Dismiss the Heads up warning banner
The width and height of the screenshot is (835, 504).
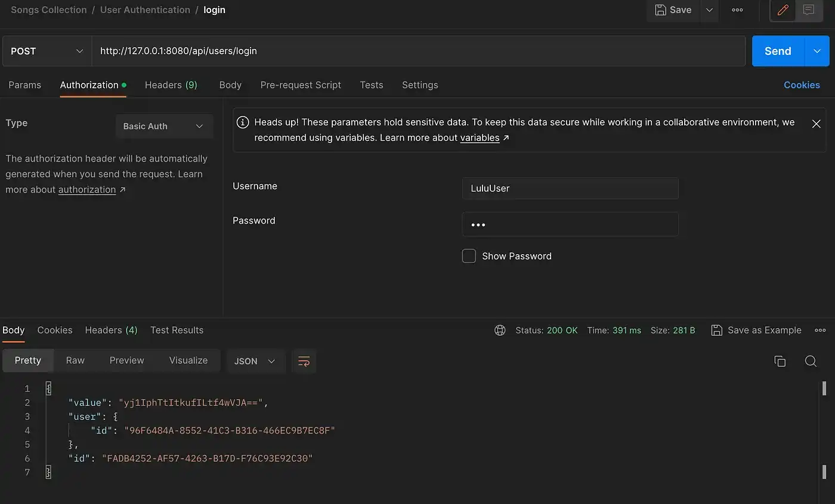click(816, 123)
